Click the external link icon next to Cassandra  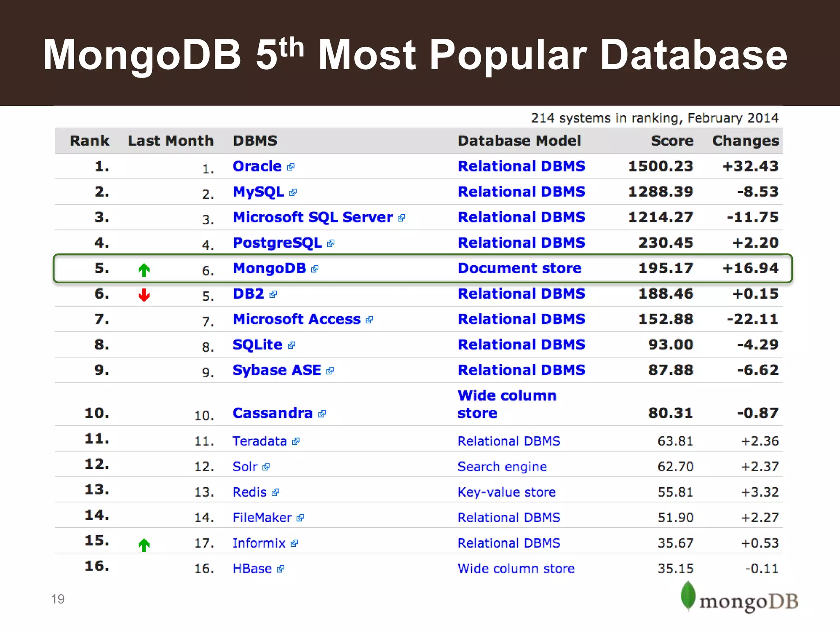point(322,413)
